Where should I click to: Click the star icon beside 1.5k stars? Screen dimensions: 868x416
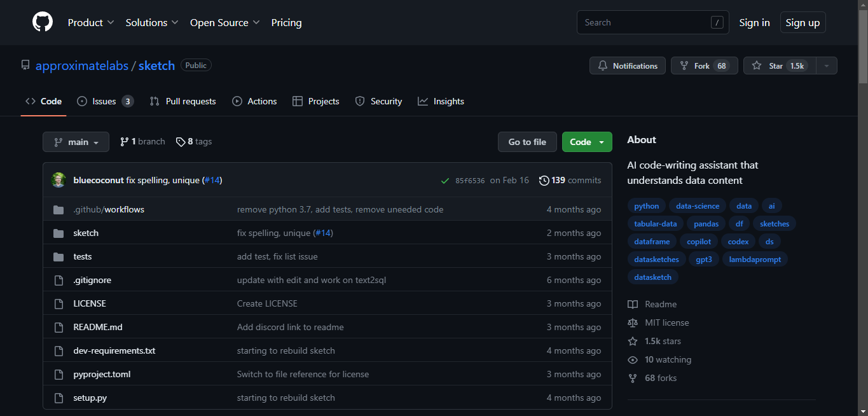click(x=633, y=341)
